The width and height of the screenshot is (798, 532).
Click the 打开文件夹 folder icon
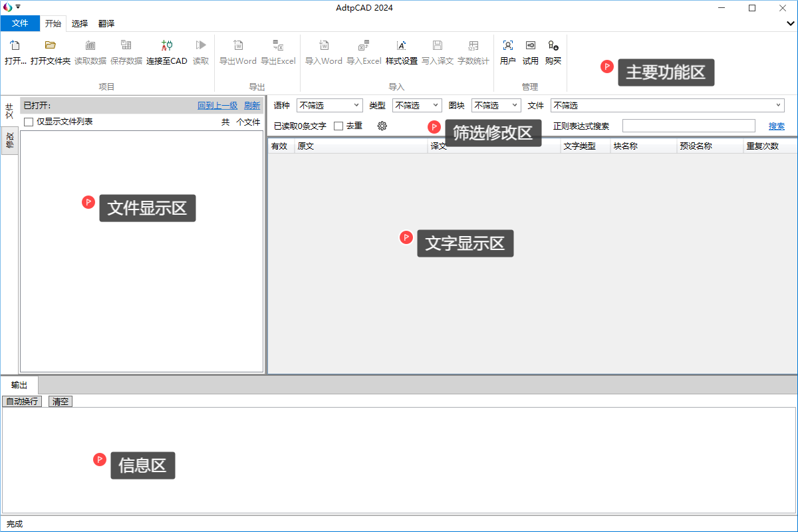pyautogui.click(x=50, y=46)
